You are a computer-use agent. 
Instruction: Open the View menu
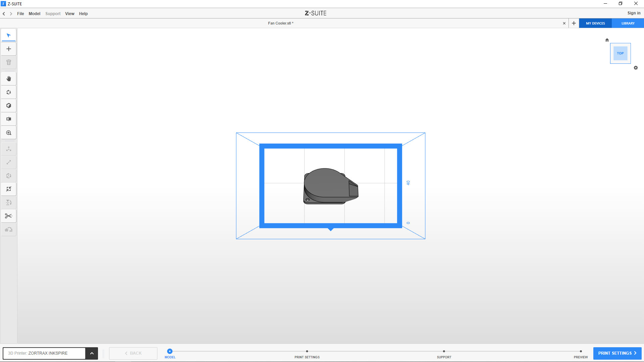[69, 14]
